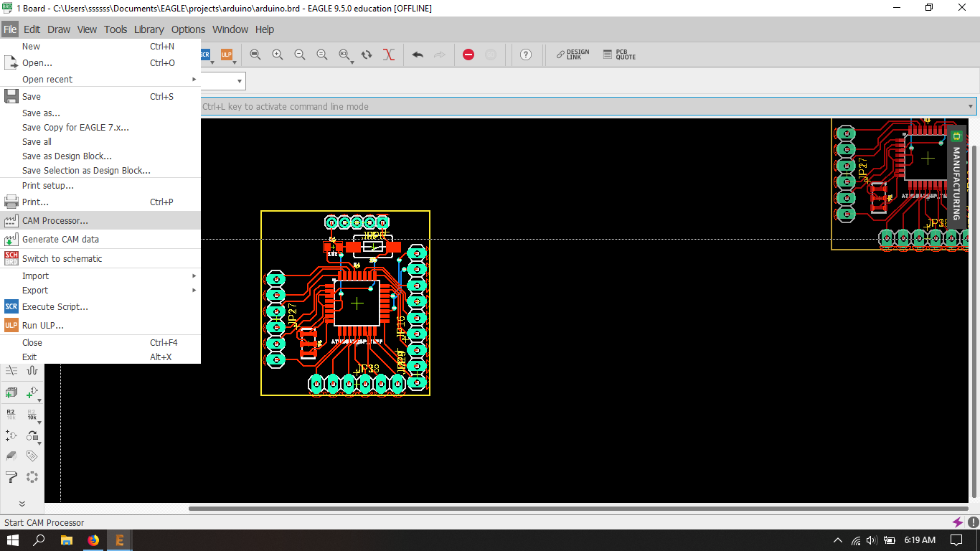Click the attribute tag tool icon

[x=32, y=456]
